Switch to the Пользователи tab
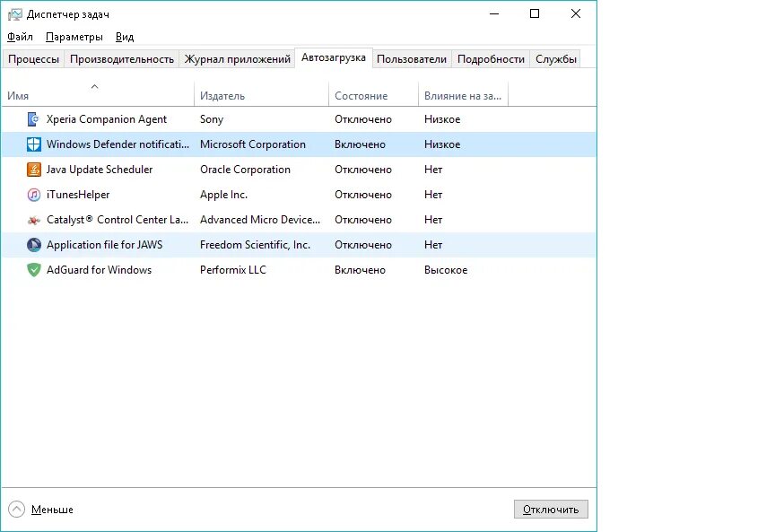 [x=411, y=59]
